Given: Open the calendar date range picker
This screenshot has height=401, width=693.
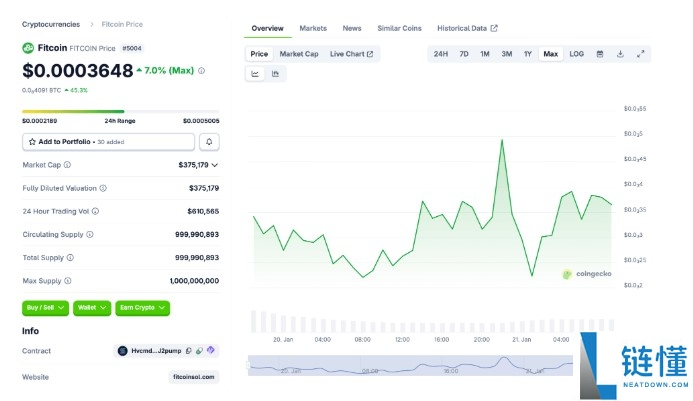Looking at the screenshot, I should click(x=600, y=54).
